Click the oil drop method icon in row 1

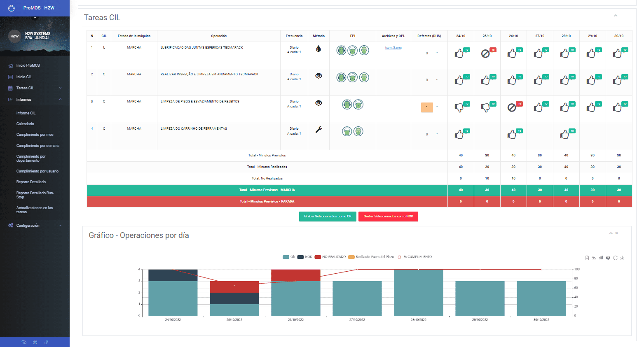click(318, 49)
